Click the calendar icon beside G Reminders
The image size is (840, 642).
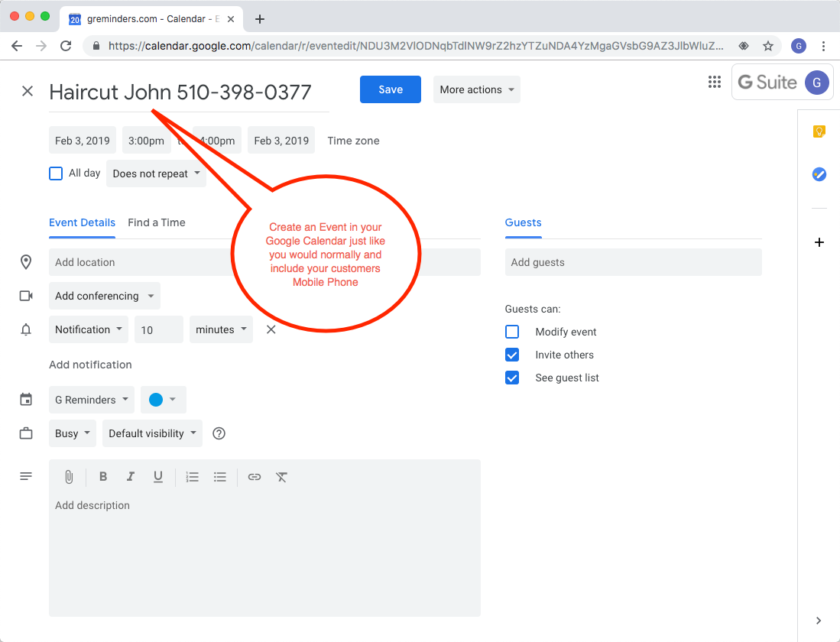tap(26, 399)
